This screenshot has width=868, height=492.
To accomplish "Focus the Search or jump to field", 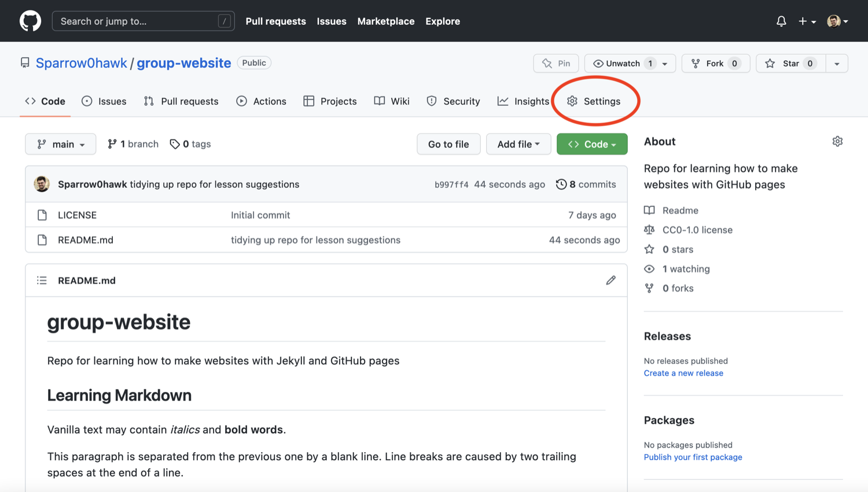I will click(x=143, y=21).
